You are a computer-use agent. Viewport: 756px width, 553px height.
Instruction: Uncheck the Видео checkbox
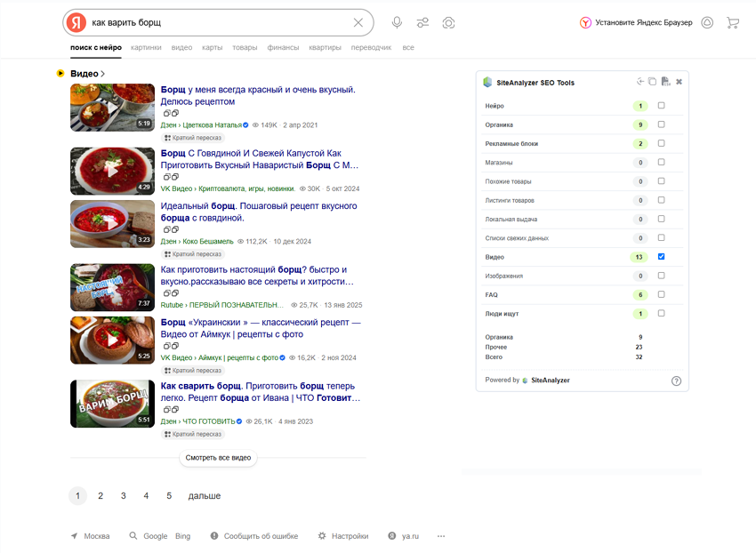pyautogui.click(x=661, y=257)
